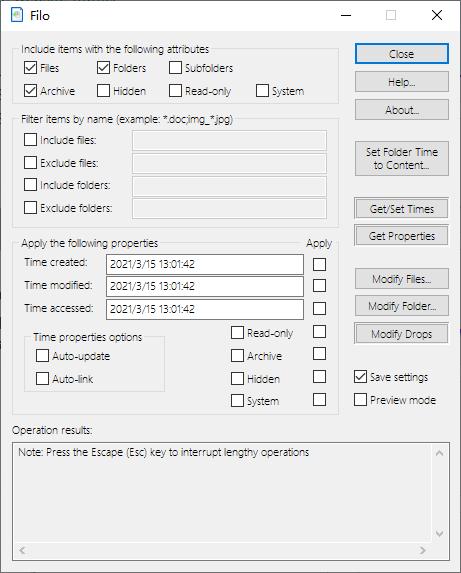461x573 pixels.
Task: Click the Filo app icon in title bar
Action: [x=17, y=15]
